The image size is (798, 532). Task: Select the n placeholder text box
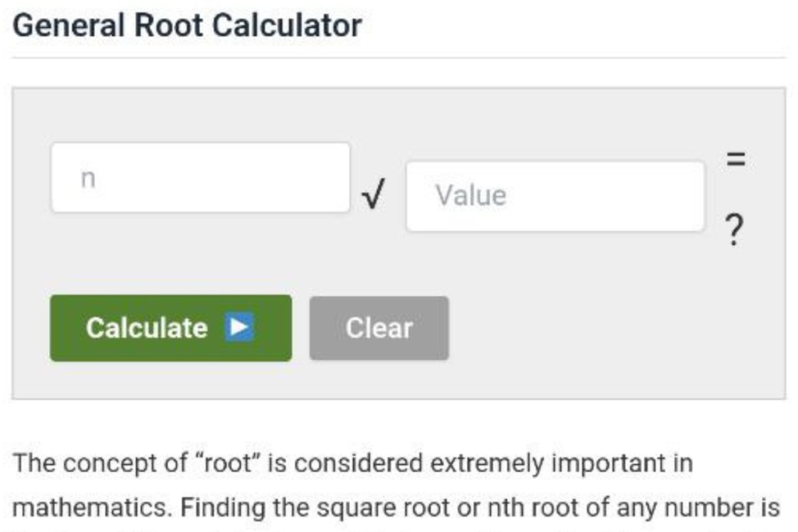coord(199,178)
